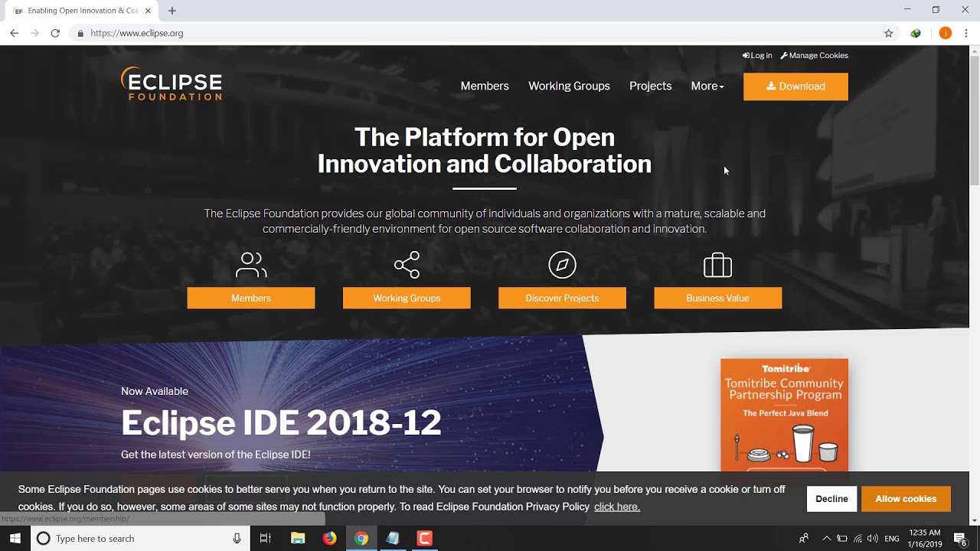Click the orange Download button
This screenshot has height=551, width=980.
(x=795, y=86)
